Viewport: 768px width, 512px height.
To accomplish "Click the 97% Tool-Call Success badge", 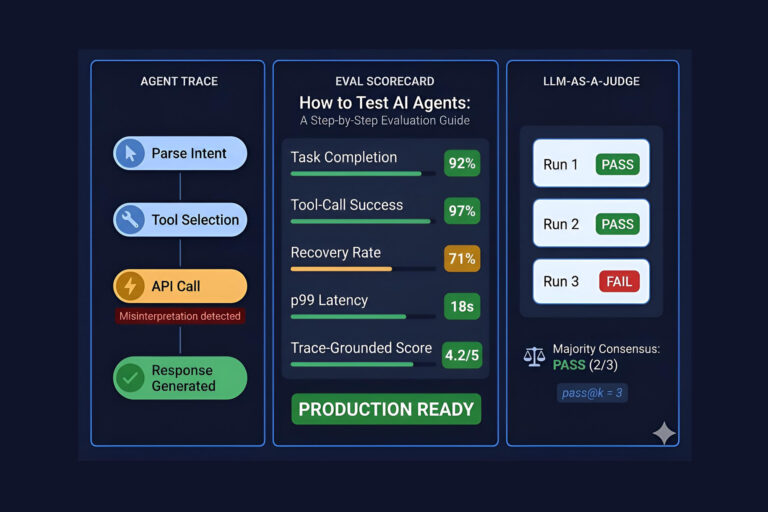I will (x=462, y=211).
